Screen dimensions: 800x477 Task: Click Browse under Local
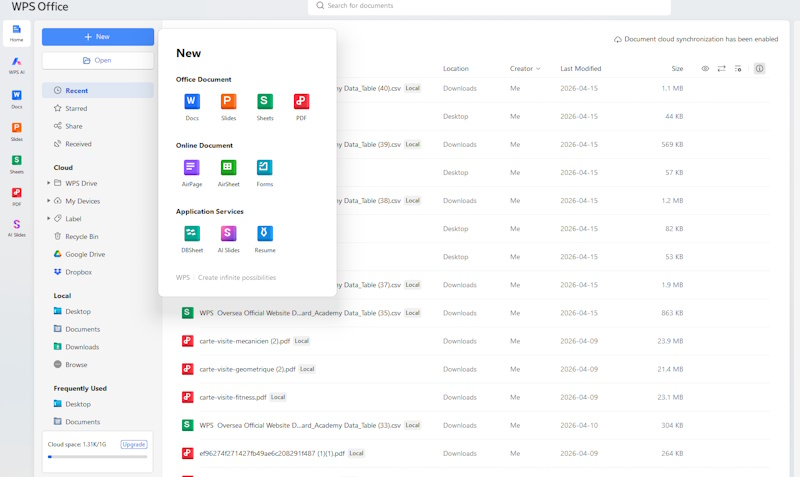97,365
